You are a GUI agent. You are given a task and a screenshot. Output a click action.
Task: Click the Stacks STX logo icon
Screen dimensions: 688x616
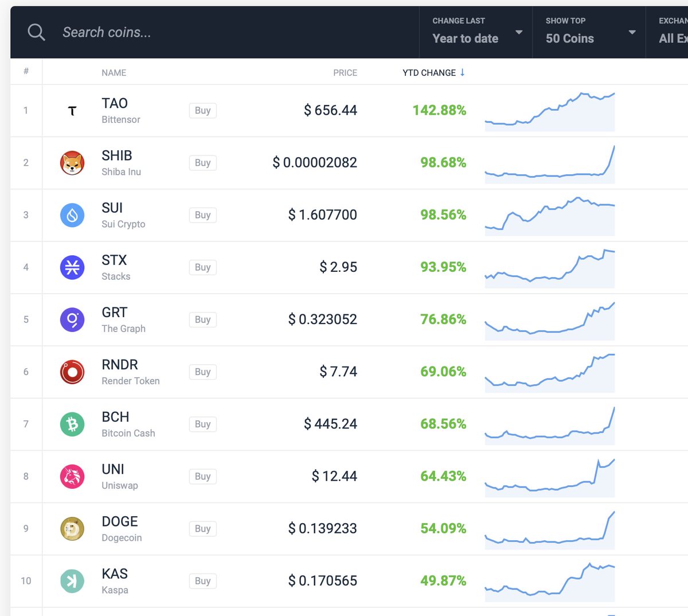click(x=72, y=267)
